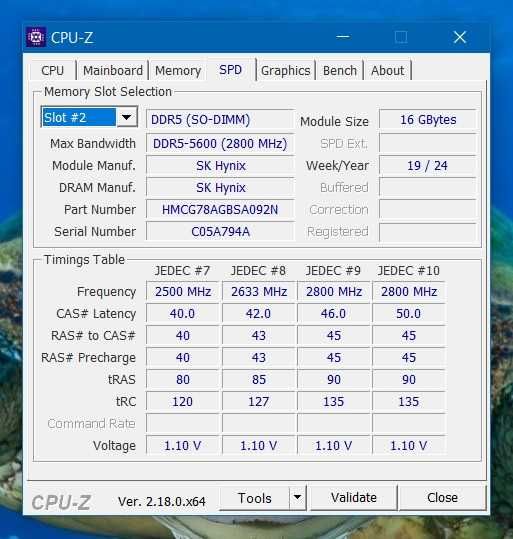Click the 2633 MHz frequency cell

coord(259,292)
